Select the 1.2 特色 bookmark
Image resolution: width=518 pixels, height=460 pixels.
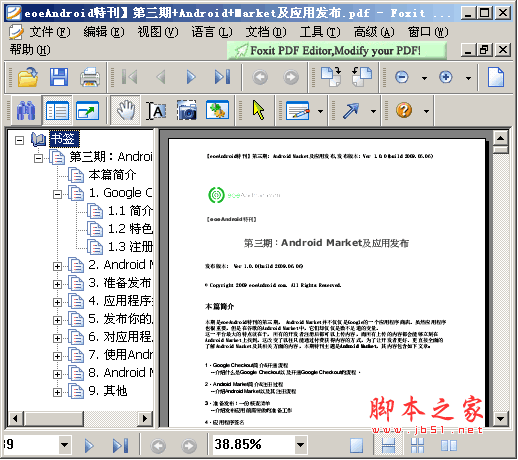tap(130, 229)
